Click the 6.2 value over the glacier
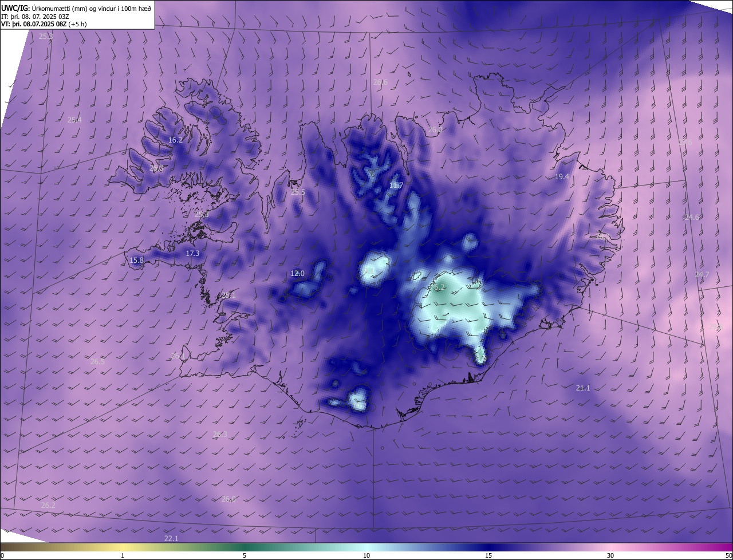The width and height of the screenshot is (733, 560). click(x=439, y=287)
